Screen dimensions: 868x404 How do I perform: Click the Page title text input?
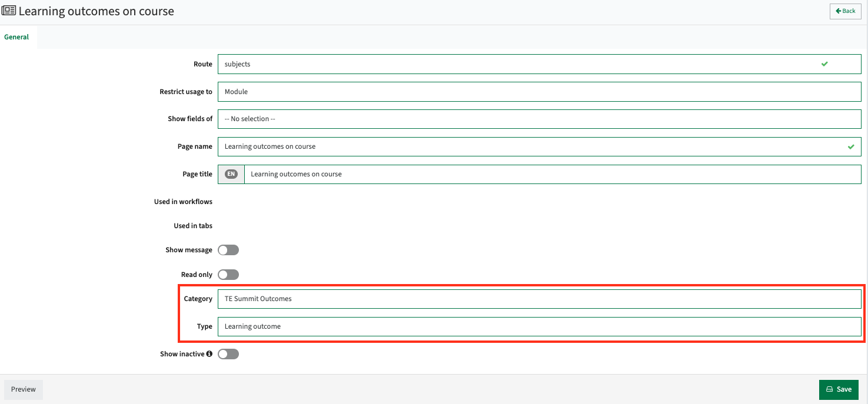pyautogui.click(x=553, y=174)
